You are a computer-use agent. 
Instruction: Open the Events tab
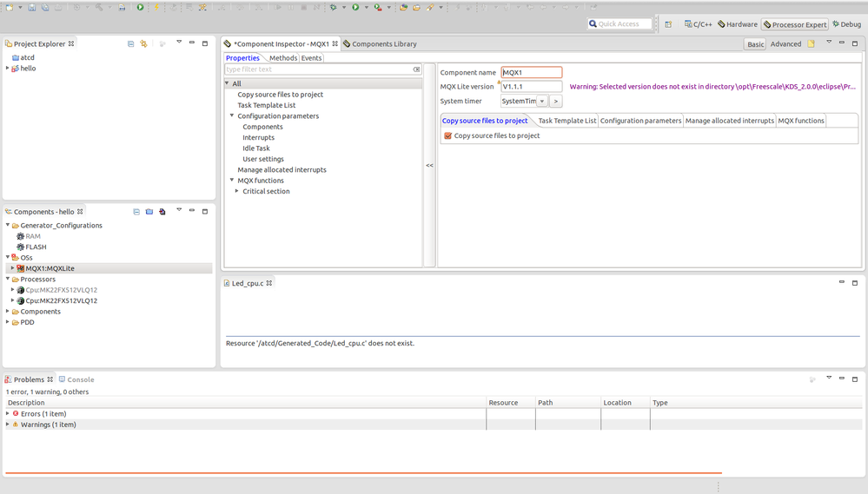[x=311, y=58]
